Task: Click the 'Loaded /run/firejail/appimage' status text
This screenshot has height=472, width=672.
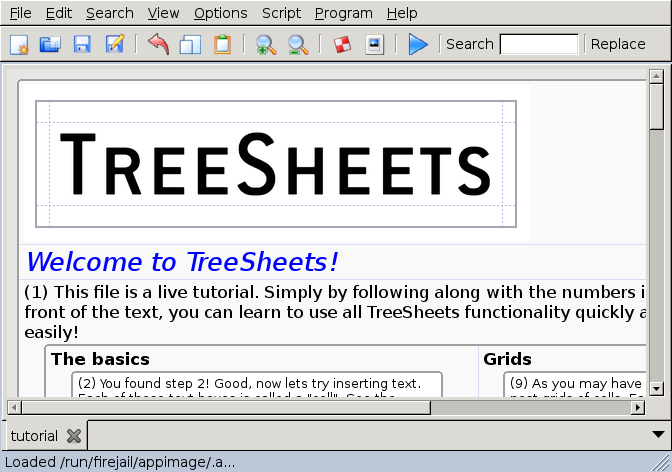Action: pos(120,462)
